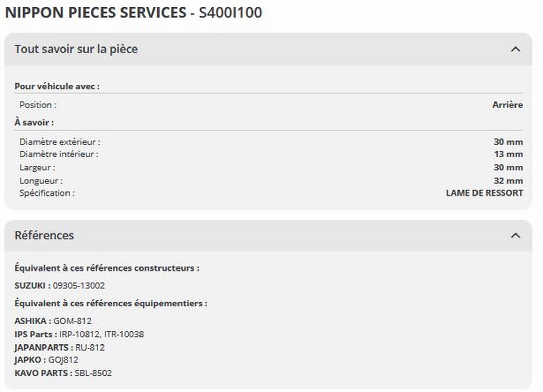
Task: Click the 'Pour véhicule avec' heading
Action: [57, 86]
